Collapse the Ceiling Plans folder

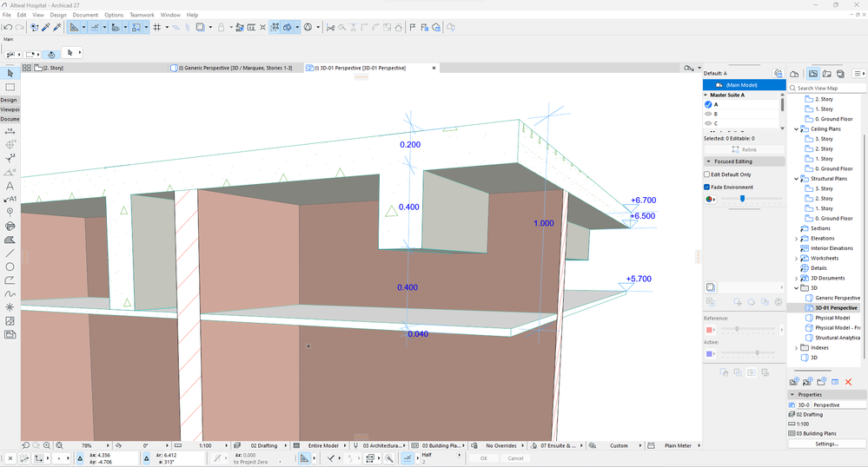797,128
